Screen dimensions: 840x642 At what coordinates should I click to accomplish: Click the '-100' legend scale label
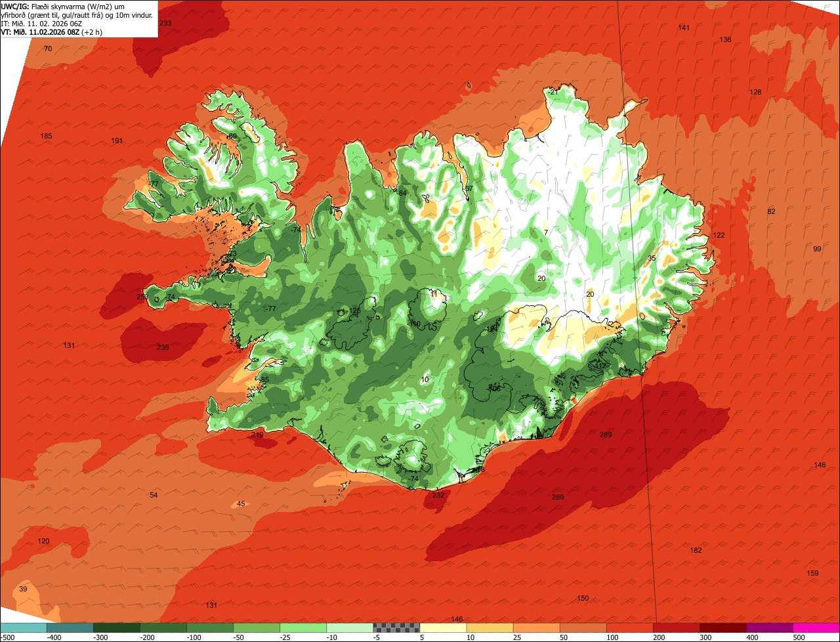[193, 637]
